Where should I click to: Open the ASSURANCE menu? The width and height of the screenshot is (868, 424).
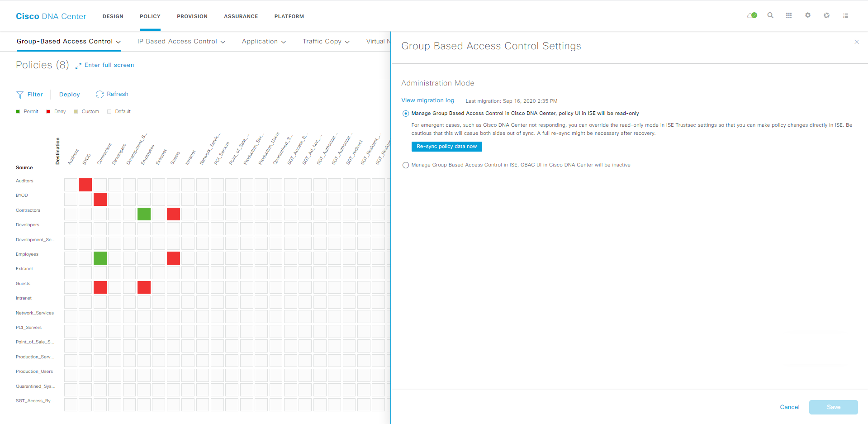[241, 16]
